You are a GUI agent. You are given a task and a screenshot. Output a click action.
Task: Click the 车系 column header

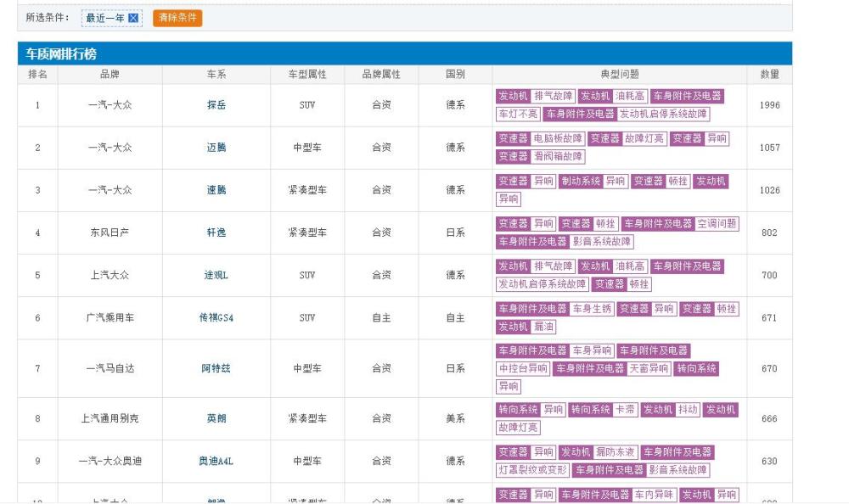click(216, 74)
